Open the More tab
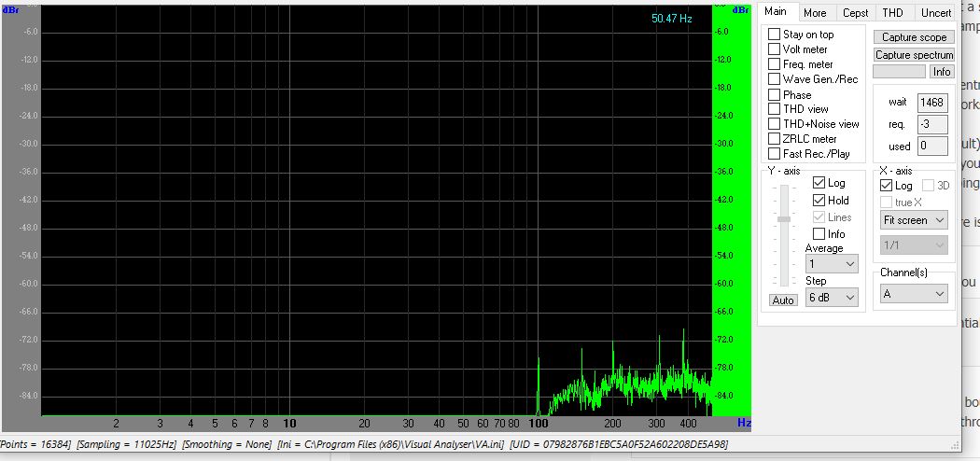 point(815,12)
